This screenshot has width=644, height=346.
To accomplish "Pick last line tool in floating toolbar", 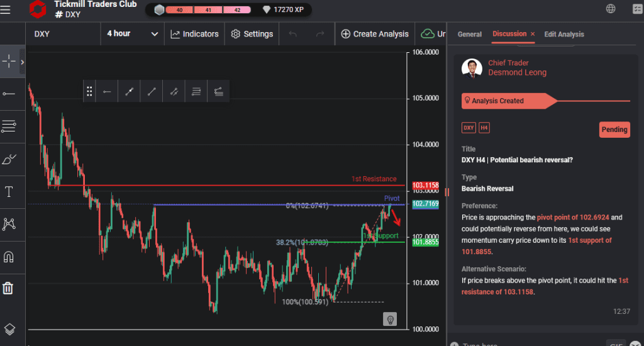I will 218,92.
